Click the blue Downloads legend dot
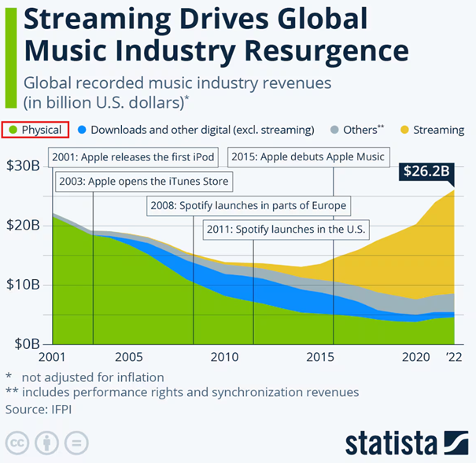Screen dimensions: 476x463 (82, 130)
